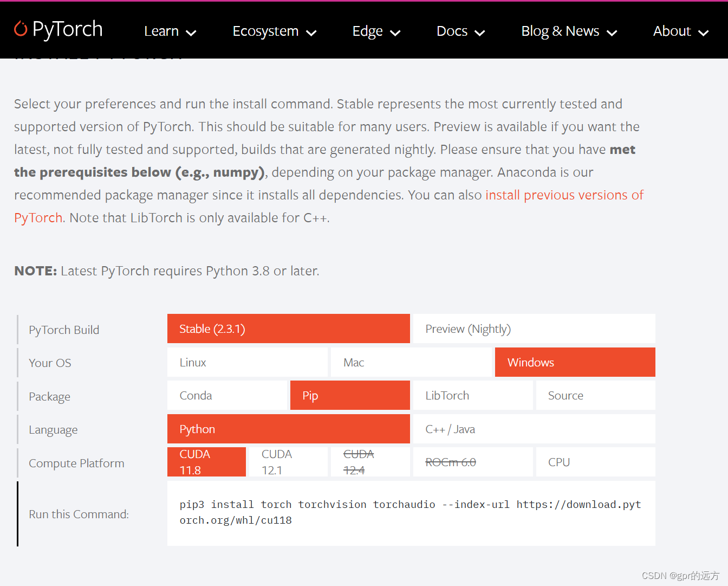
Task: Choose CUDA 12.1 compute platform
Action: click(288, 462)
